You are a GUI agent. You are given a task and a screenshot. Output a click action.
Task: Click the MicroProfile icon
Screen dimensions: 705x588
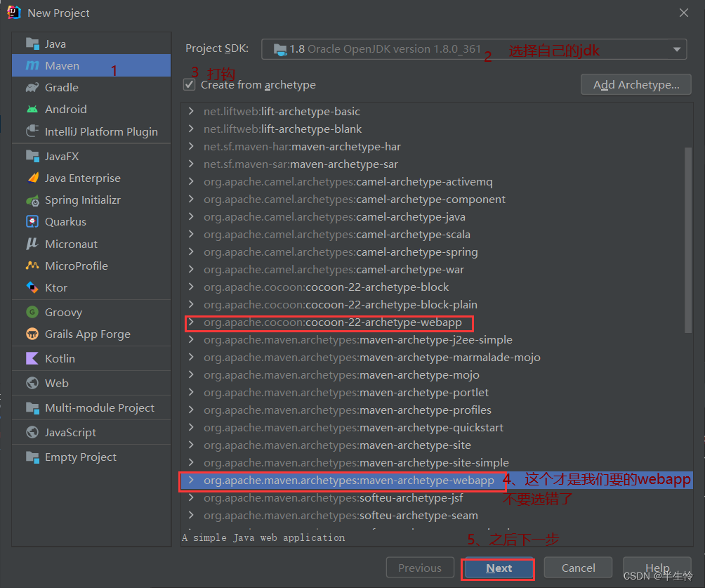tap(32, 266)
